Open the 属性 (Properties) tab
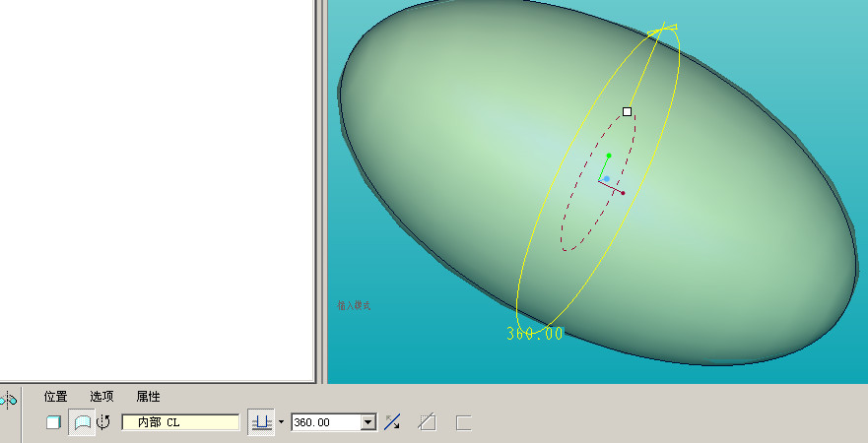 point(149,397)
